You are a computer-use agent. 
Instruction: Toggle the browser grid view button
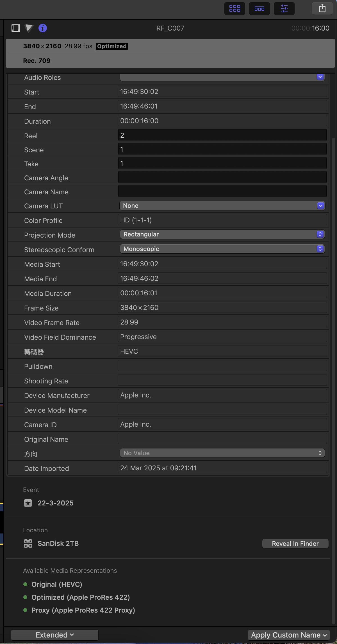point(234,8)
